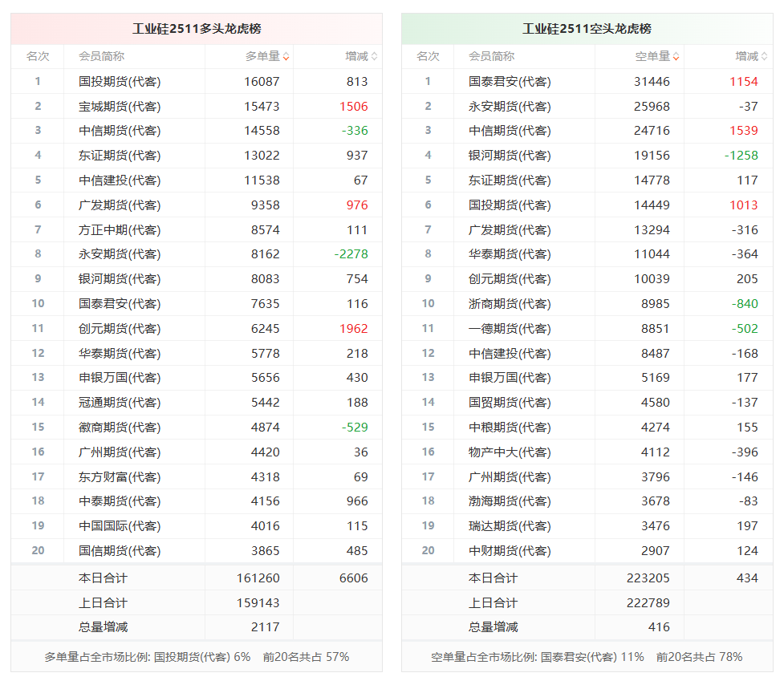Click 华泰期货(代客) in long table
Image resolution: width=784 pixels, height=681 pixels.
point(120,353)
